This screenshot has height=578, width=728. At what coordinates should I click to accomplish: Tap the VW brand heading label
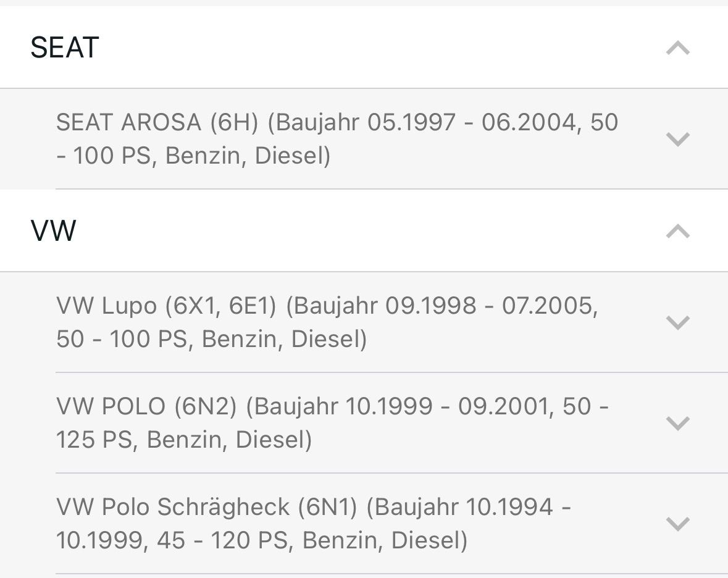click(x=54, y=232)
